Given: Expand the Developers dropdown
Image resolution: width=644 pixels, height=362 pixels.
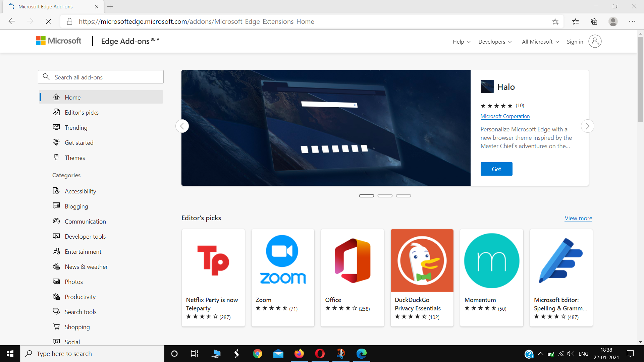Looking at the screenshot, I should tap(495, 42).
